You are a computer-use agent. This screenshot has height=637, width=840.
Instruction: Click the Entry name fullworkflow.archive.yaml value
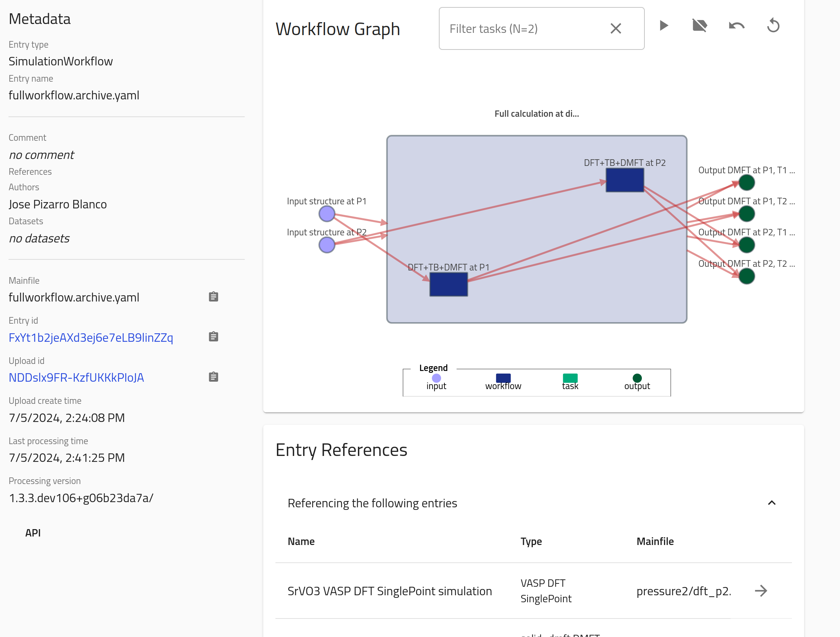(x=74, y=95)
